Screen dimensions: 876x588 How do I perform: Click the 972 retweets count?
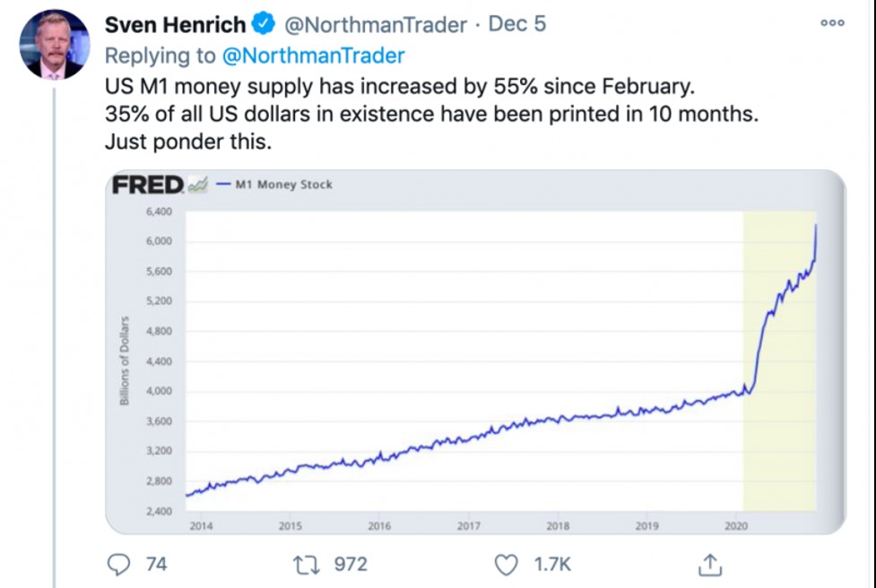351,564
